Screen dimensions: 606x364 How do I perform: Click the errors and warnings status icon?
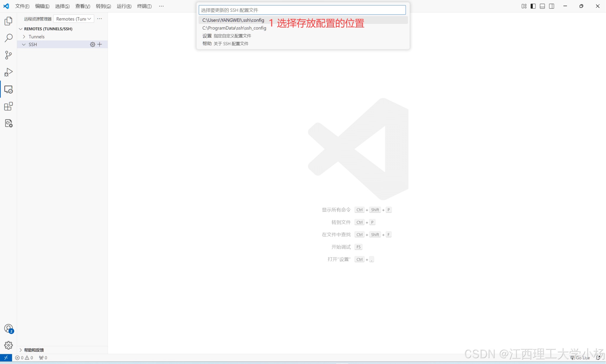(x=24, y=358)
